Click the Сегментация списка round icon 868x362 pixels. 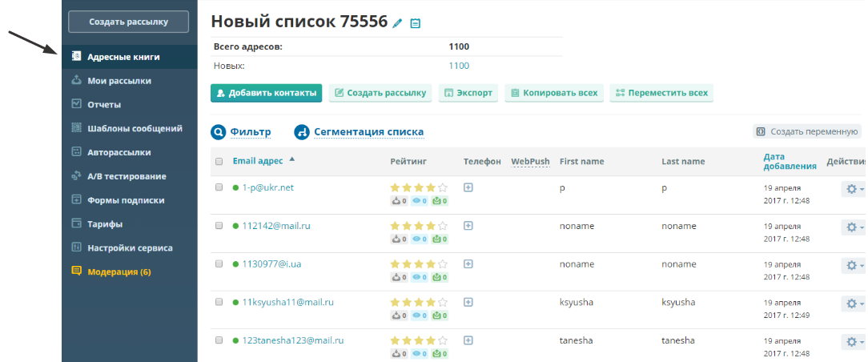point(302,132)
